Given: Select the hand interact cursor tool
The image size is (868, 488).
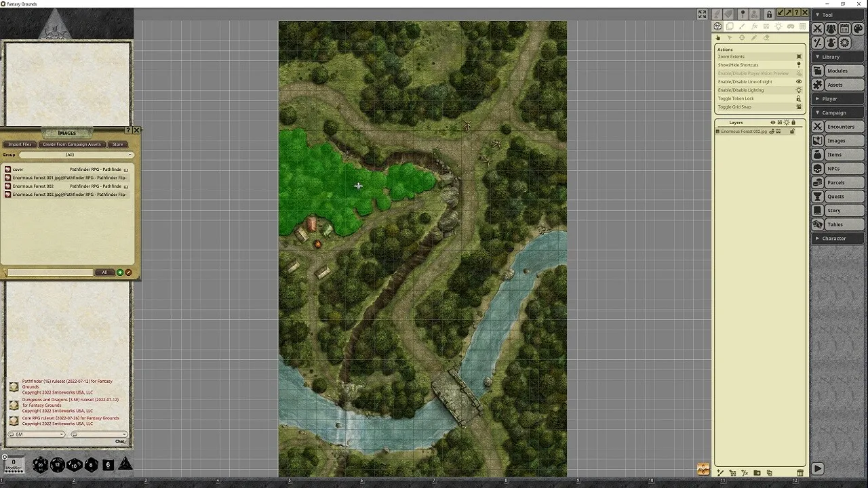Looking at the screenshot, I should pos(718,38).
